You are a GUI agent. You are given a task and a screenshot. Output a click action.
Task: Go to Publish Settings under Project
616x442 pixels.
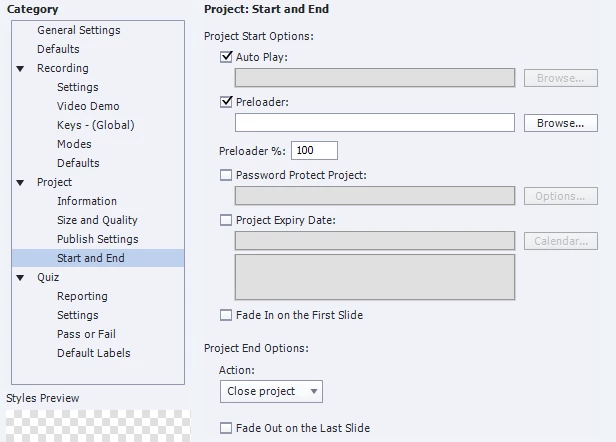click(97, 239)
